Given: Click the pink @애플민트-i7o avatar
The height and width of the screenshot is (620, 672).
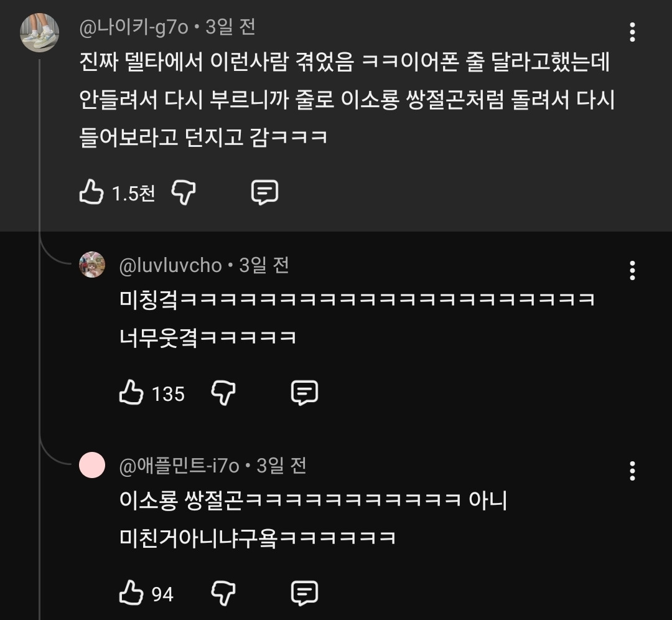Looking at the screenshot, I should [92, 465].
